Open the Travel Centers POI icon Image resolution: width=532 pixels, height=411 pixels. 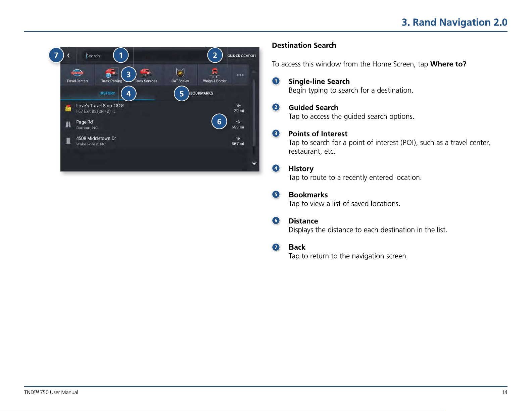pos(78,75)
